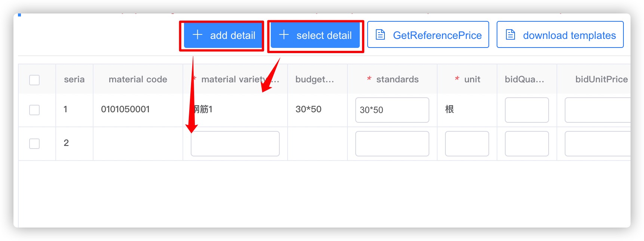Click the material code column header
The width and height of the screenshot is (644, 241).
[138, 79]
